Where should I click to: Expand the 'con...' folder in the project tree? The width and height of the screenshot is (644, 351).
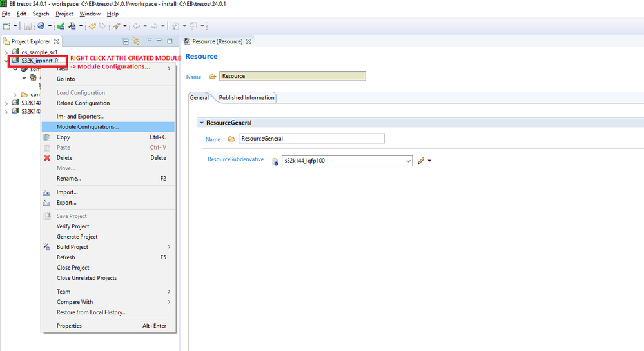point(15,95)
